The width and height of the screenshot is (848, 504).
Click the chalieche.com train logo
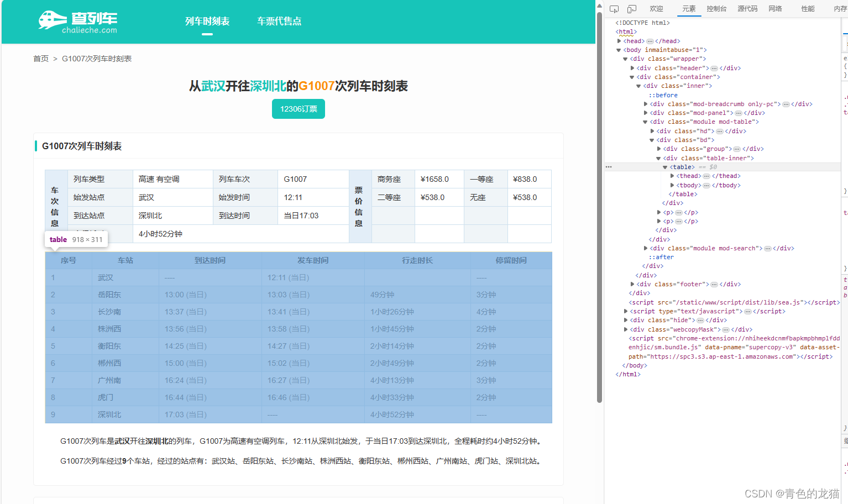(78, 22)
